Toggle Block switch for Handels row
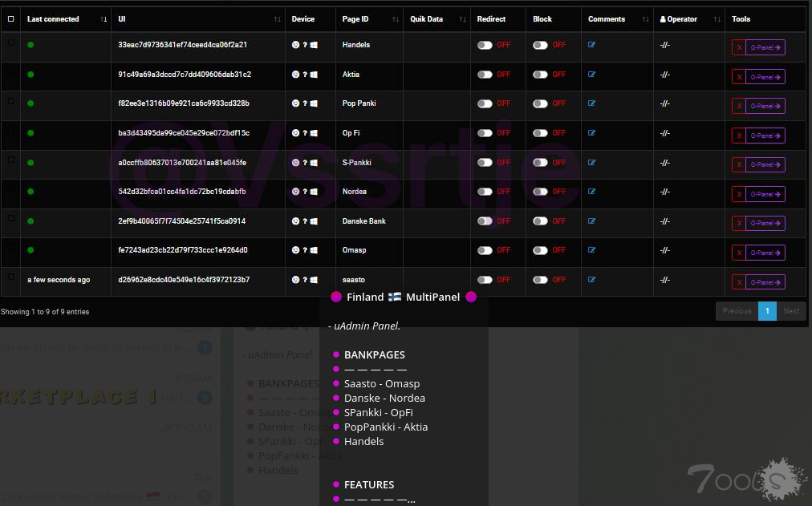Image resolution: width=812 pixels, height=506 pixels. point(540,45)
